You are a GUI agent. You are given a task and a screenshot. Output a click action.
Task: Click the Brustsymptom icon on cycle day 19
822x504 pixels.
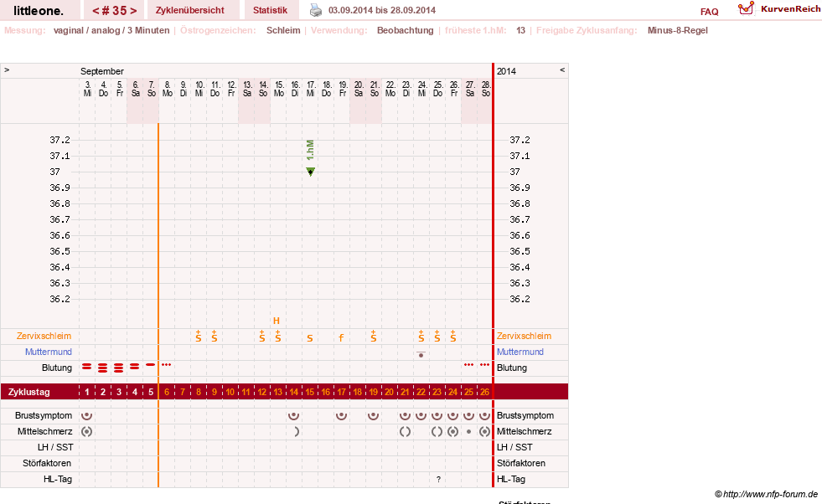(373, 415)
